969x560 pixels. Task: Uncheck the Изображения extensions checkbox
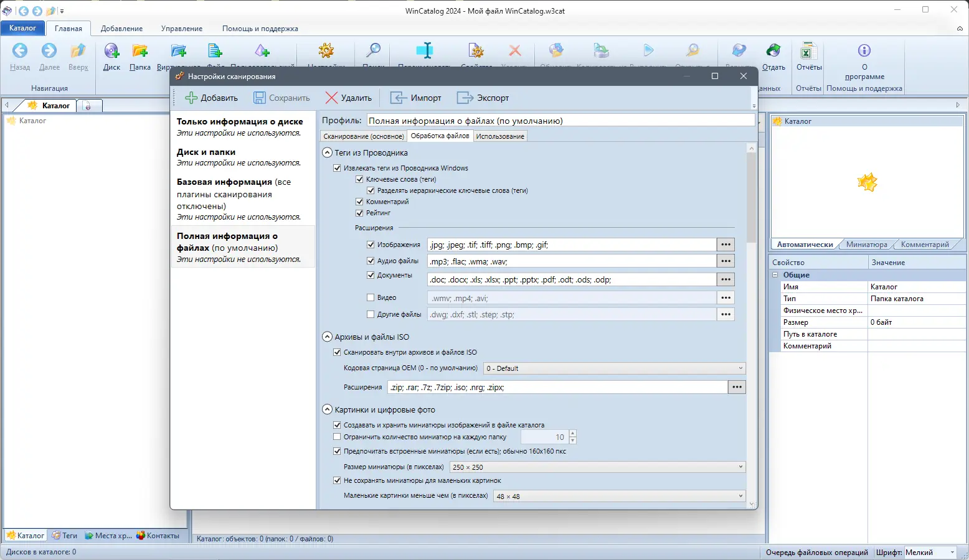pyautogui.click(x=371, y=245)
